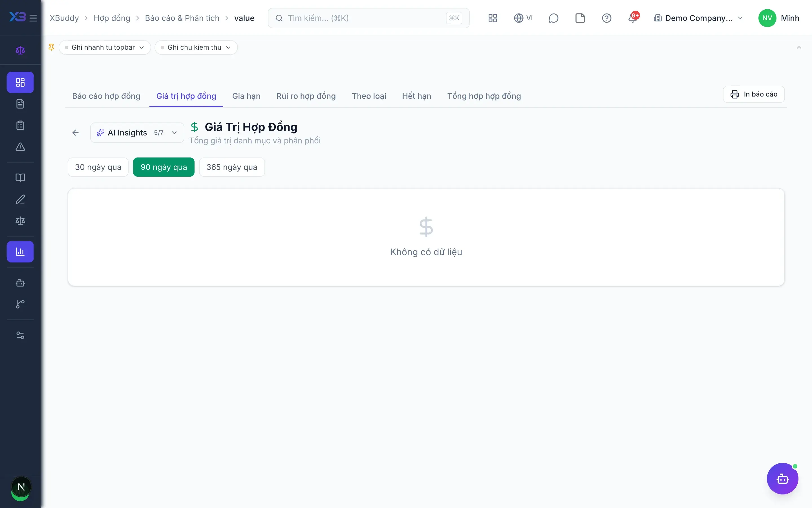This screenshot has height=508, width=812.
Task: Go to Báo cáo & Phân tích breadcrumb
Action: pos(182,18)
